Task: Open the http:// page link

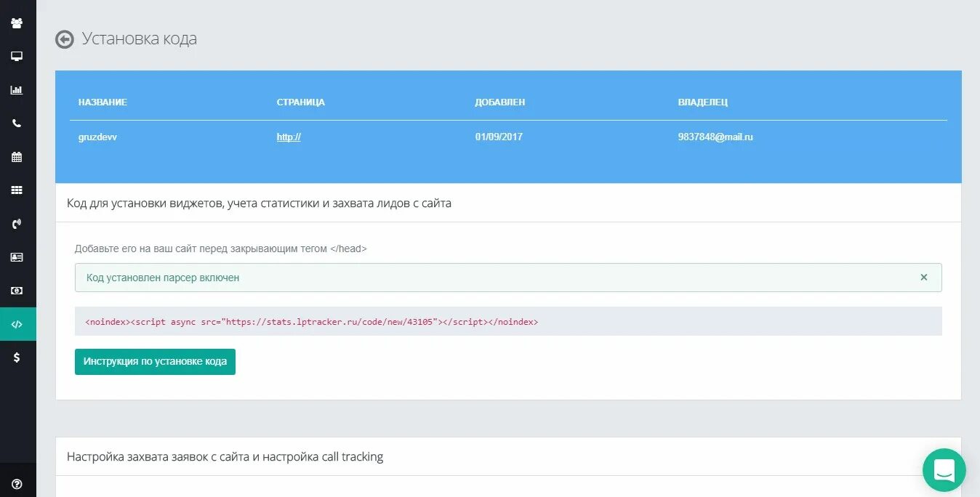Action: point(289,137)
